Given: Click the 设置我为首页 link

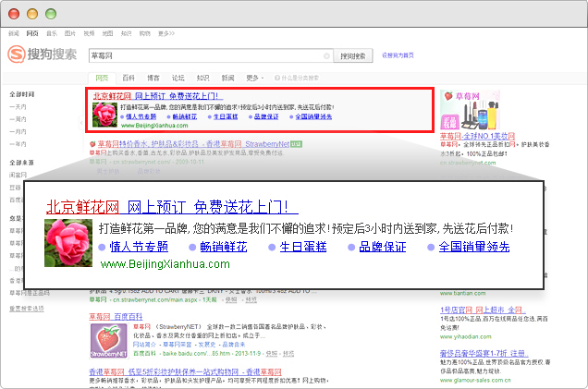Looking at the screenshot, I should tap(398, 55).
